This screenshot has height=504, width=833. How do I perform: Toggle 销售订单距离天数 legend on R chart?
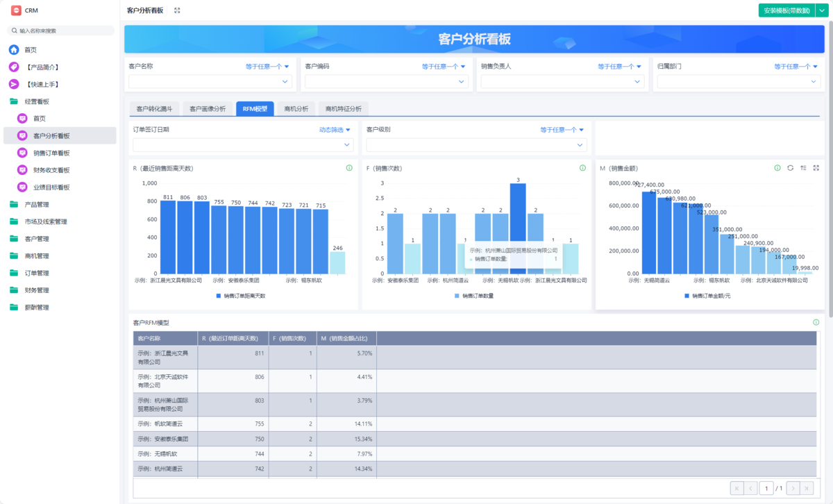click(x=240, y=296)
